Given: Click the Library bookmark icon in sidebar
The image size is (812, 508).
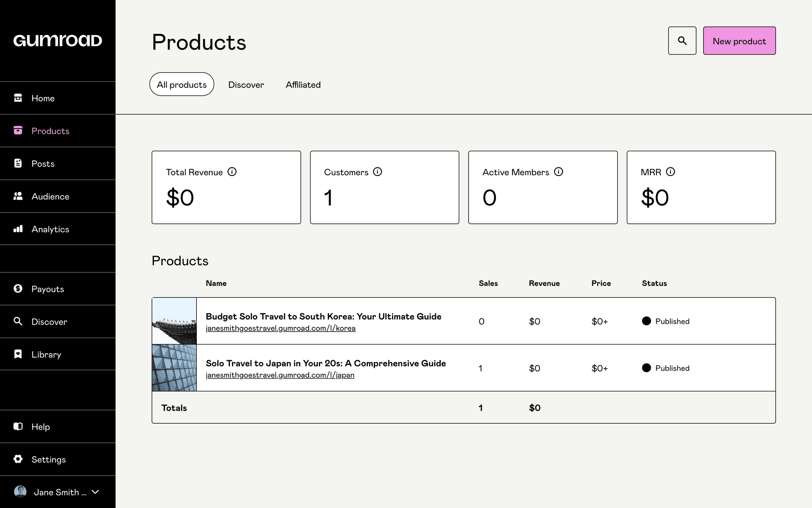Looking at the screenshot, I should pos(18,354).
